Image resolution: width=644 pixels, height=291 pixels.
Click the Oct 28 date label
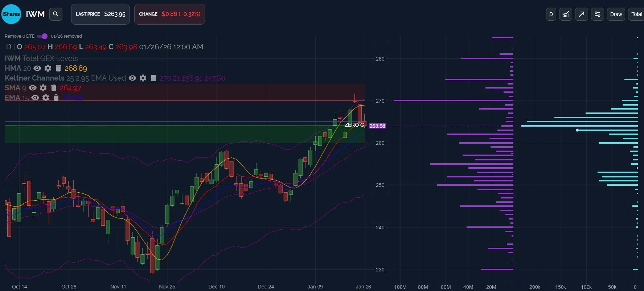(x=69, y=287)
